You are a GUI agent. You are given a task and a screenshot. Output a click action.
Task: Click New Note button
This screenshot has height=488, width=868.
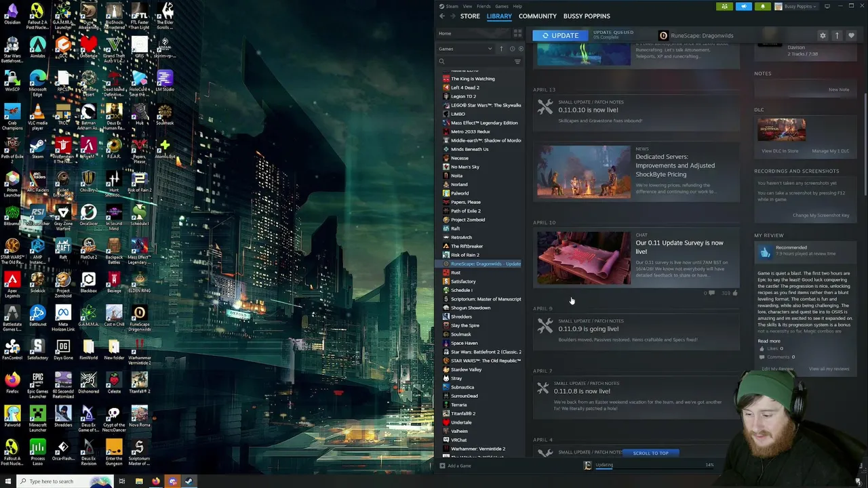tap(839, 89)
